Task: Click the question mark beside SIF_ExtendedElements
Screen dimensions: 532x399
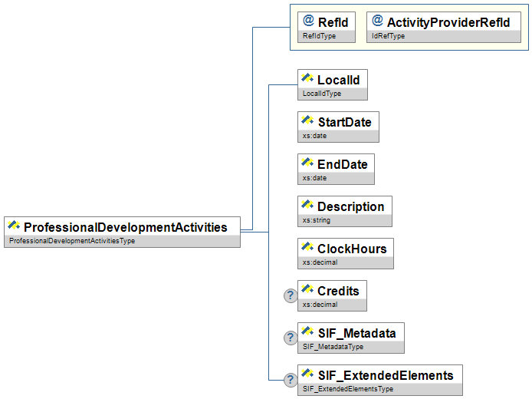Action: (x=291, y=380)
